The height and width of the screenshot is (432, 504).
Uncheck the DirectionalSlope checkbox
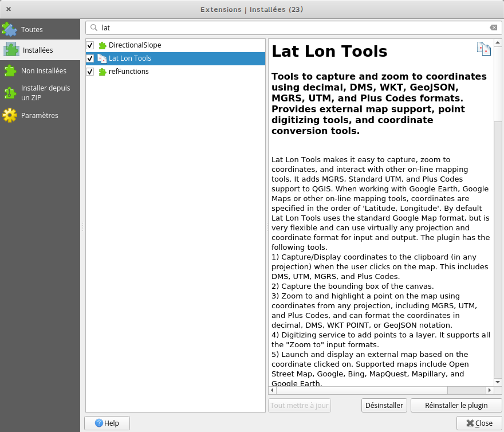89,45
